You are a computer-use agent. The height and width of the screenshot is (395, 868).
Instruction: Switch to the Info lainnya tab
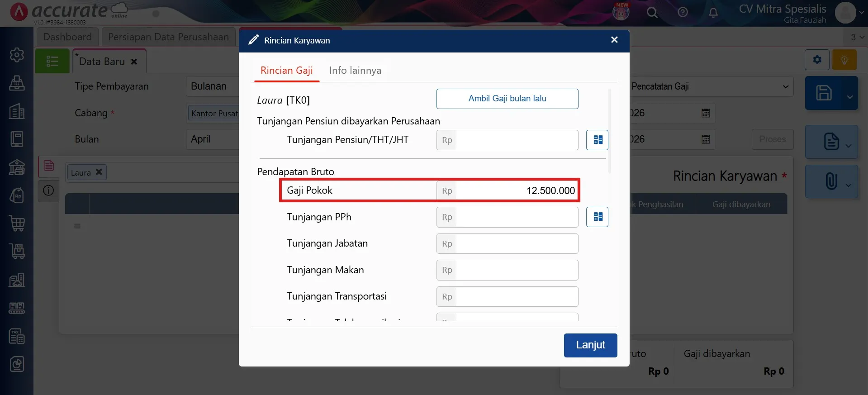(x=355, y=71)
